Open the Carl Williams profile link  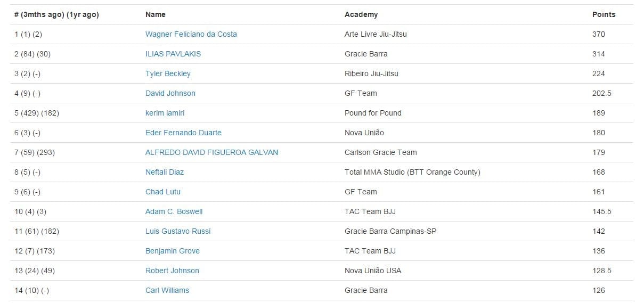[167, 290]
